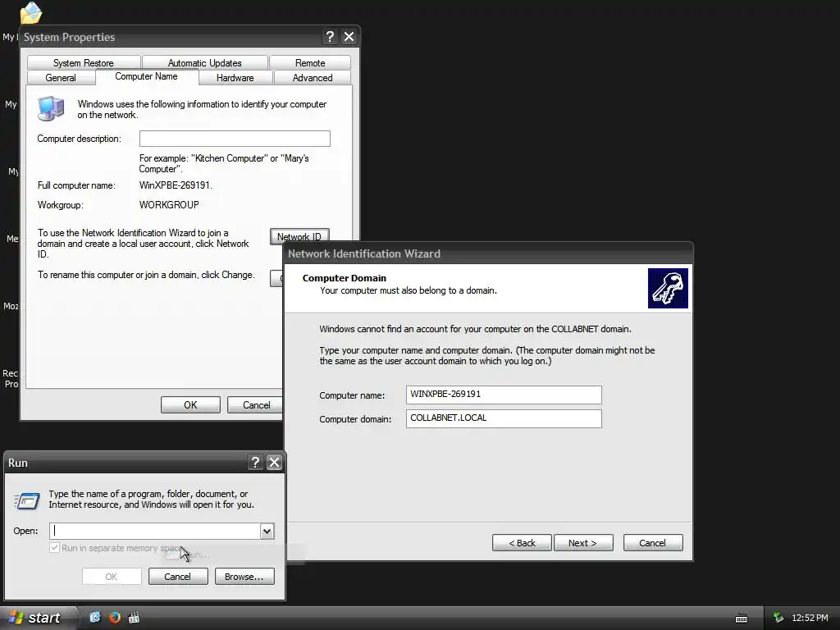Click the computer icon in System Properties
840x630 pixels.
pyautogui.click(x=51, y=108)
